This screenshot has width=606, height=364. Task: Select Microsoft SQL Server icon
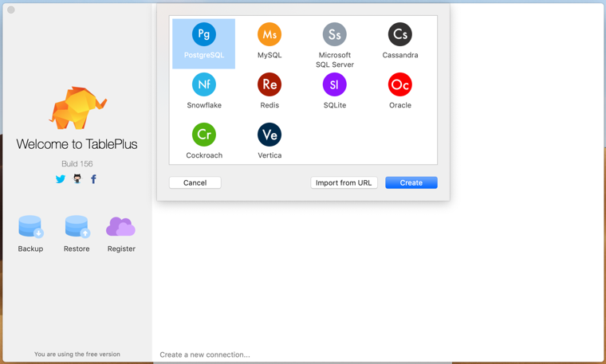pyautogui.click(x=335, y=35)
